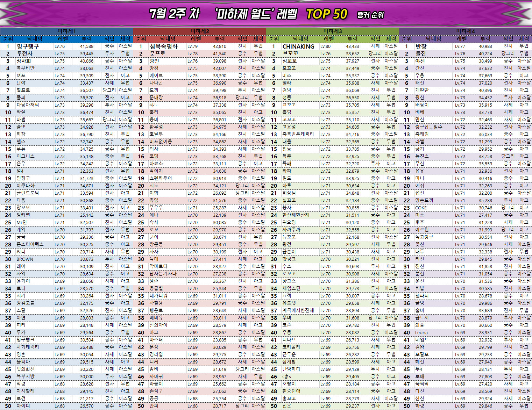Click the TOP 50 title text
This screenshot has height=410, width=532.
tap(326, 14)
